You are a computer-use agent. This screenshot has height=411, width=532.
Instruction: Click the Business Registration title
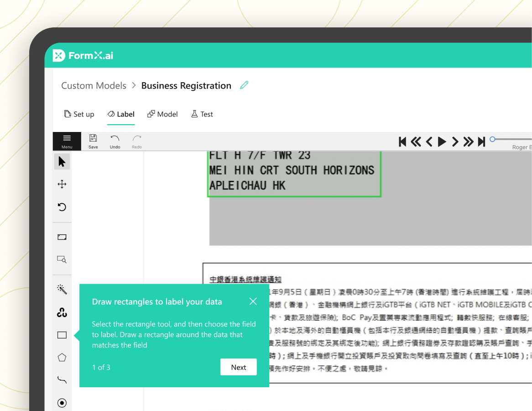tap(186, 85)
